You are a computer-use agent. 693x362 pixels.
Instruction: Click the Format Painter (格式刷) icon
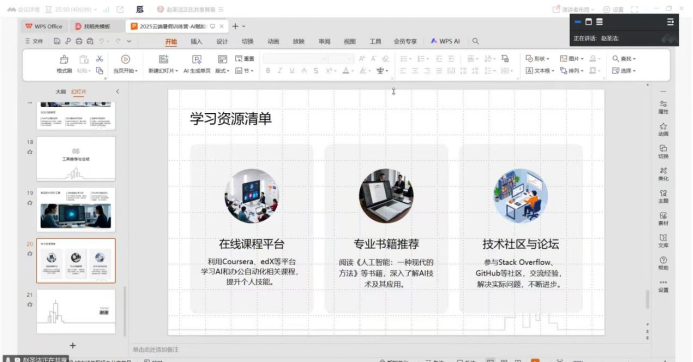tap(64, 60)
